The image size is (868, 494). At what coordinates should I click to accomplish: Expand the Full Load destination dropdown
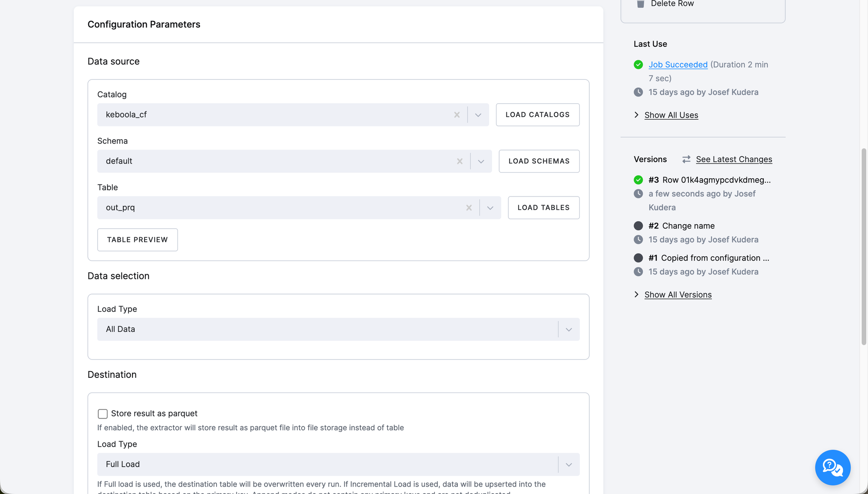(x=569, y=465)
